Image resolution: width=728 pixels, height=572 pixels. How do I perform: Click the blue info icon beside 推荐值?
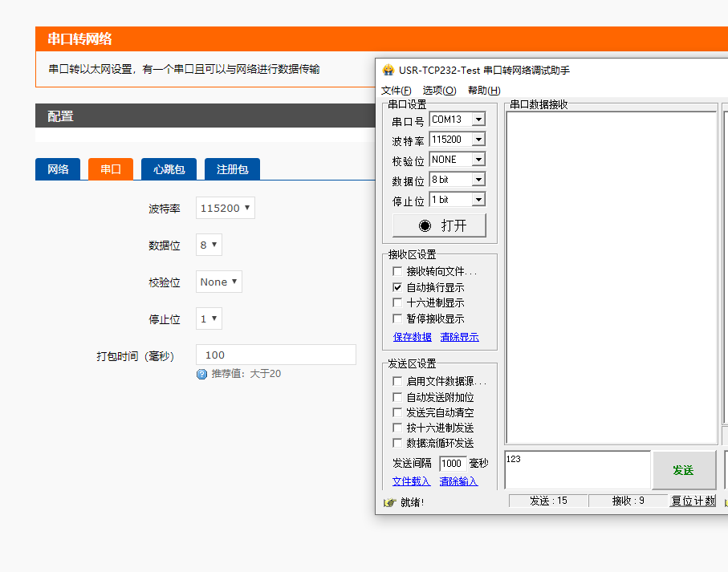tap(201, 374)
